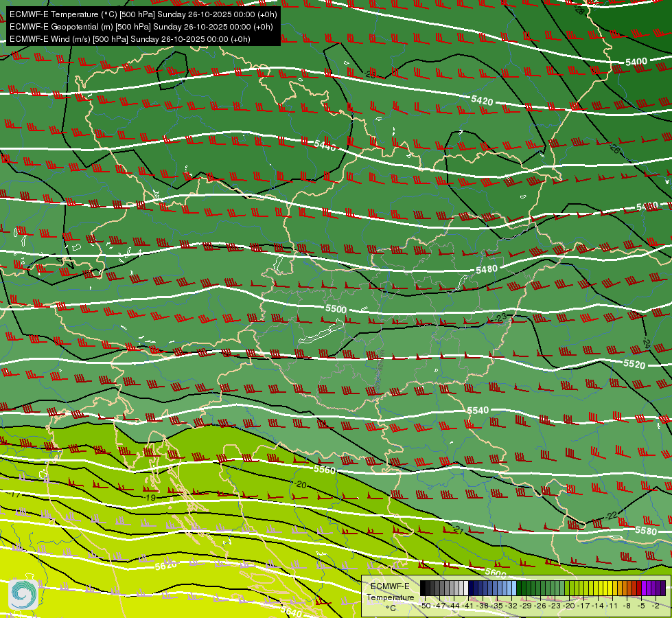
Task: Pick the yellow swatch above -14 in legend
Action: (596, 588)
